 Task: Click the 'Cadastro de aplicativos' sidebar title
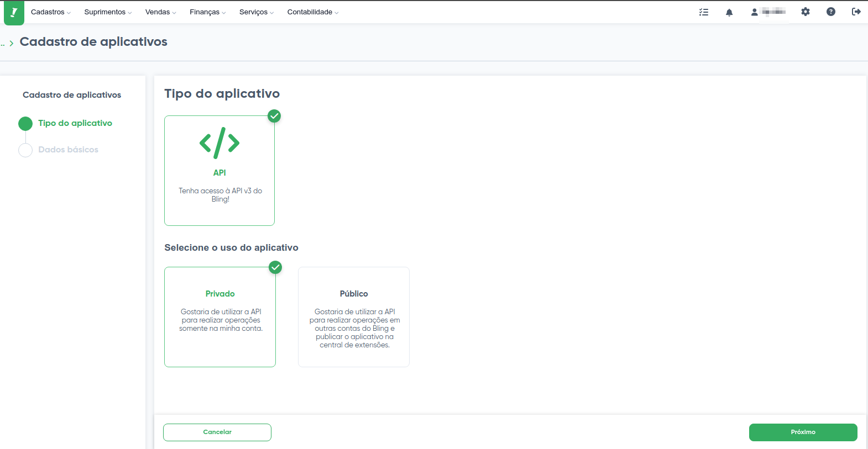[72, 95]
